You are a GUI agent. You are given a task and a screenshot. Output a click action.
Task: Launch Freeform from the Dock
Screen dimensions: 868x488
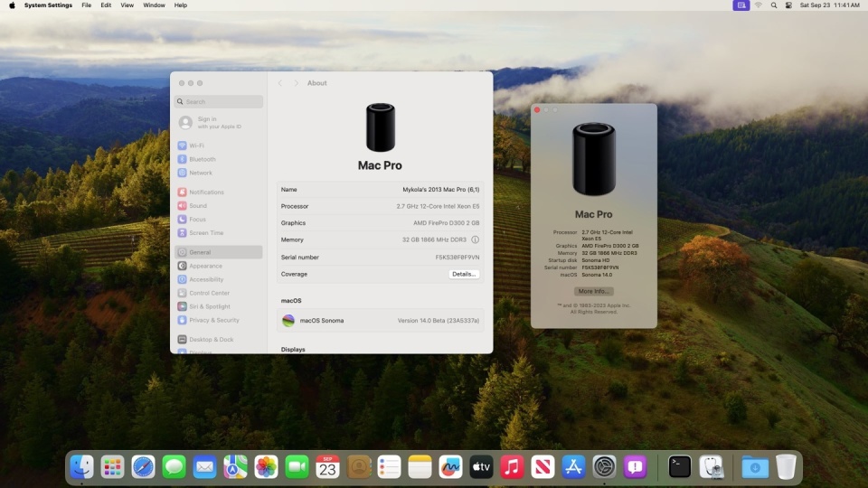tap(450, 467)
